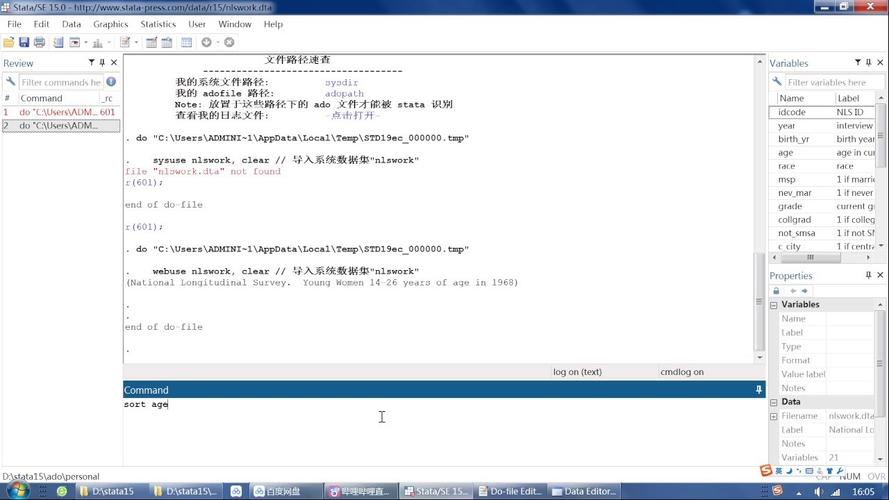Open Data Editor (Browse) toolbar icon
This screenshot has height=500, width=889.
click(167, 43)
